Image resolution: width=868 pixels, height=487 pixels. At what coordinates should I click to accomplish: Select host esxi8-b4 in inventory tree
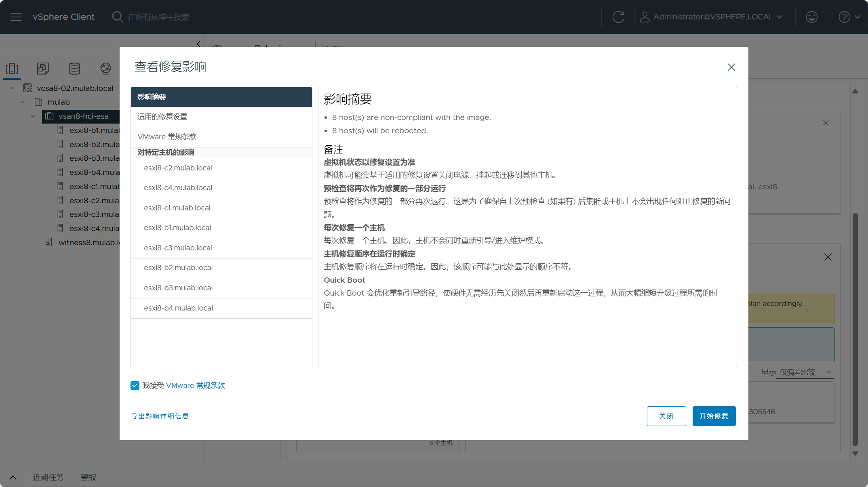tap(94, 172)
